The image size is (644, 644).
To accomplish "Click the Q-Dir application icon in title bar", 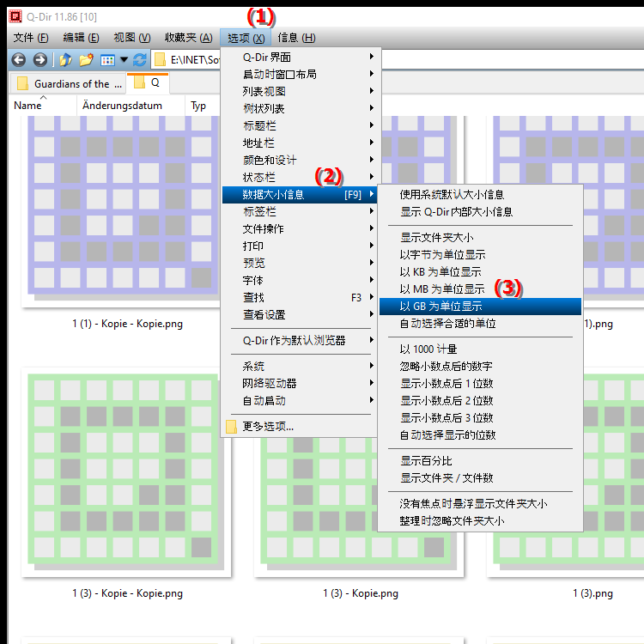I will (x=15, y=16).
